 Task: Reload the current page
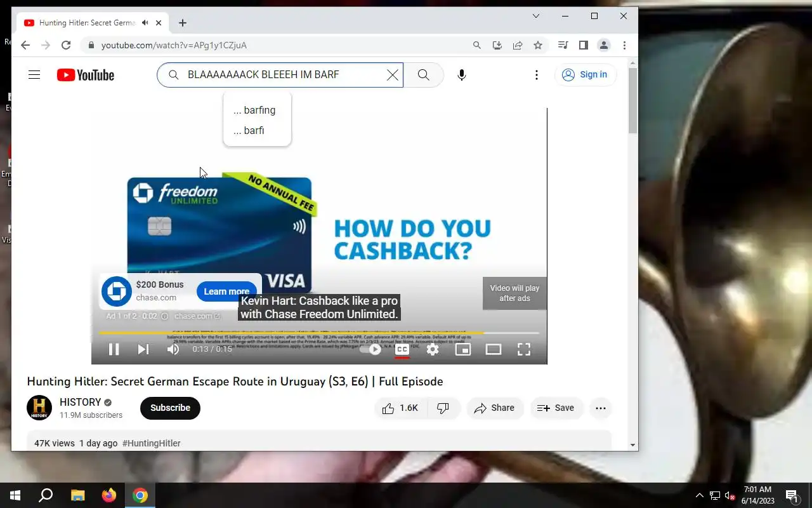pyautogui.click(x=66, y=45)
